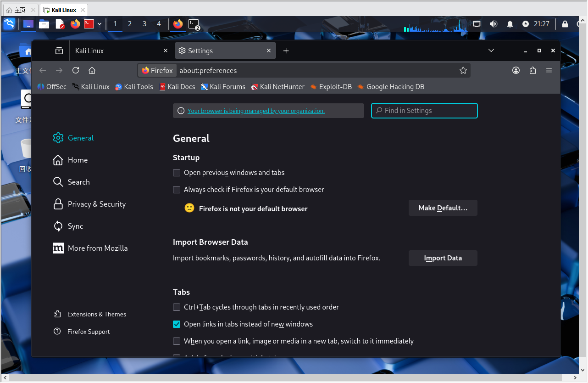Close the Settings browser tab

269,51
